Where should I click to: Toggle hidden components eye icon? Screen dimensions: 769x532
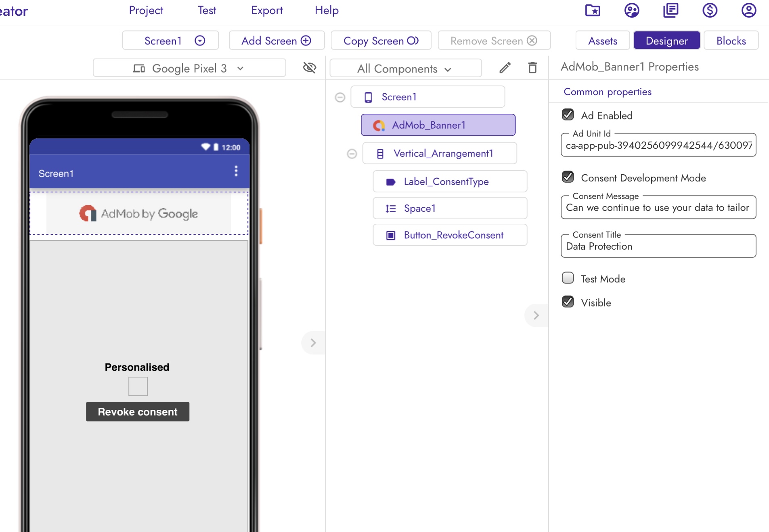pos(309,67)
